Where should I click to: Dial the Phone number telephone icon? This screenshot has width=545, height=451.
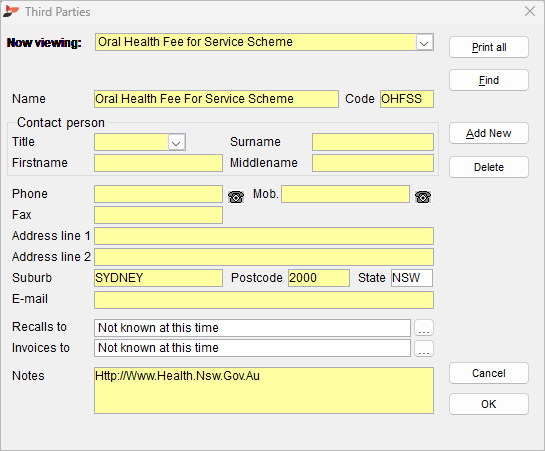tap(236, 197)
